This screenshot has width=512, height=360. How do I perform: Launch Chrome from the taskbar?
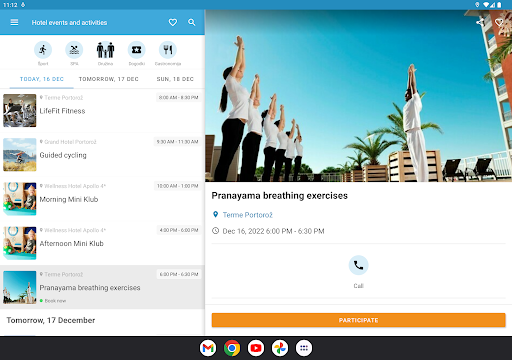[232, 348]
